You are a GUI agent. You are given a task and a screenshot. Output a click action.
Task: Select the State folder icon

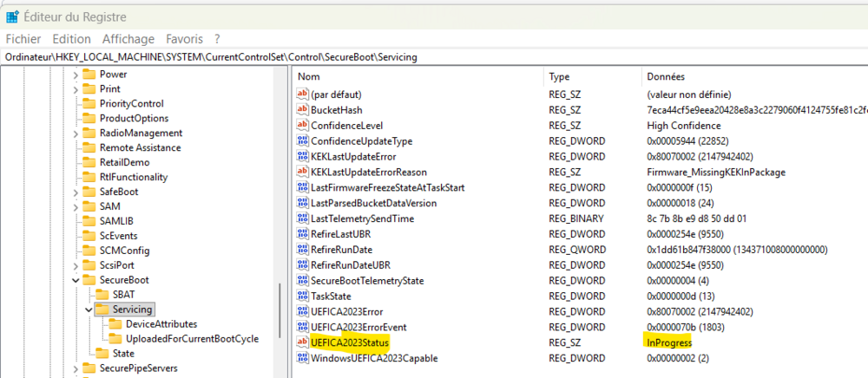(x=102, y=354)
